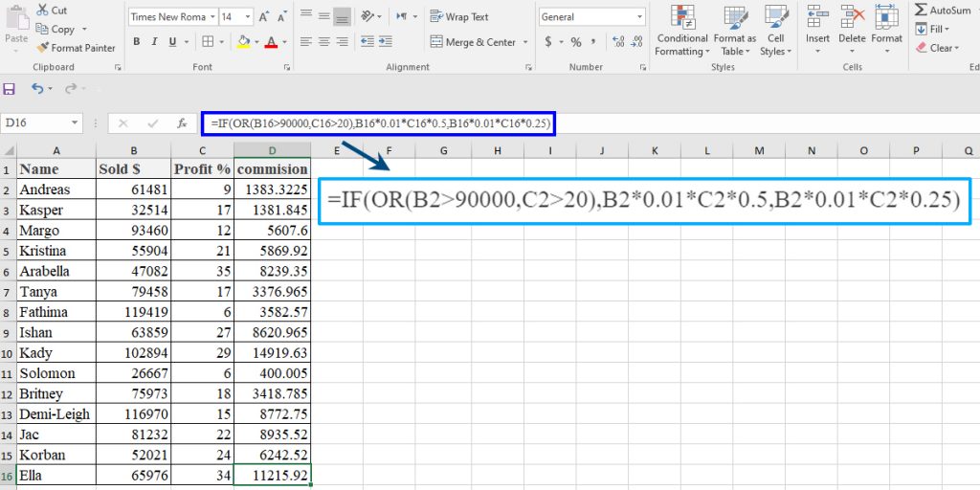Viewport: 980px width, 490px height.
Task: Apply red Font Color
Action: [x=271, y=42]
